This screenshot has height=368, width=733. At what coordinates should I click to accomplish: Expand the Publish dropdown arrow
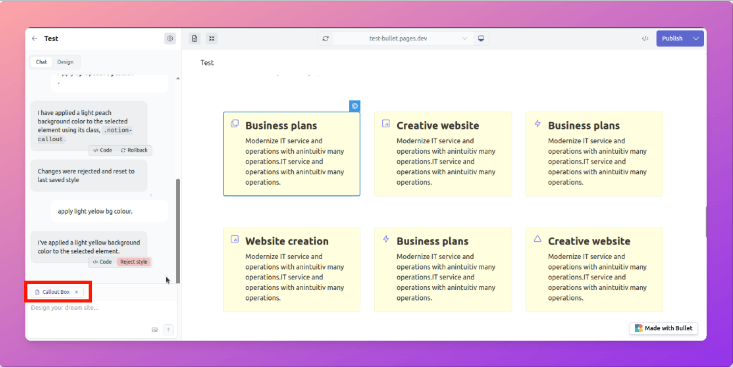pos(696,39)
